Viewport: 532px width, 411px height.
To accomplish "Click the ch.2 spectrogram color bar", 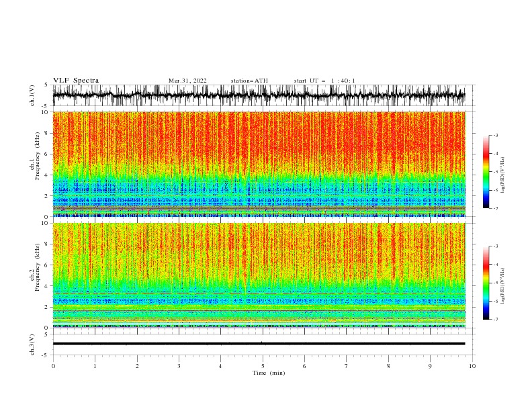I will (486, 283).
